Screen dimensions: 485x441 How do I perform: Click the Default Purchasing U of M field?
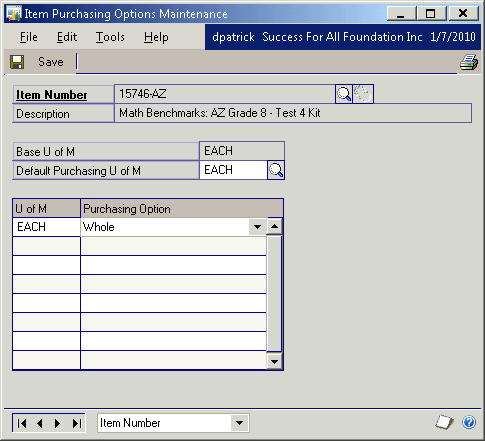coord(233,170)
